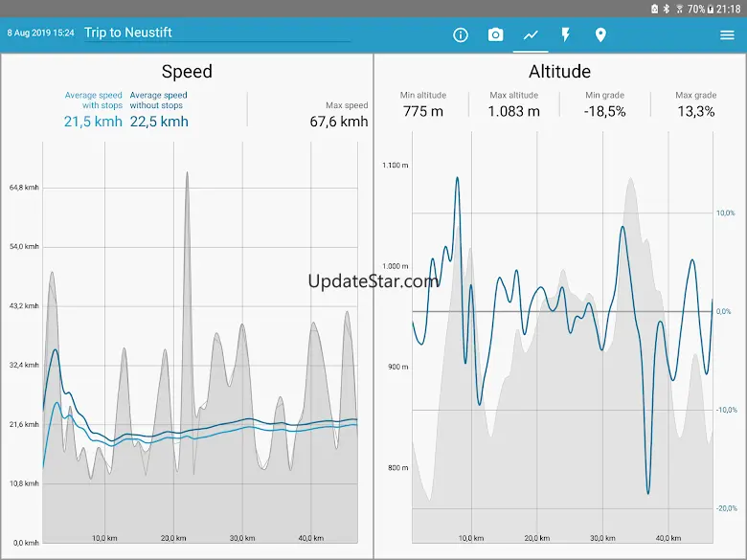Open the hamburger menu
This screenshot has width=747, height=560.
click(727, 35)
